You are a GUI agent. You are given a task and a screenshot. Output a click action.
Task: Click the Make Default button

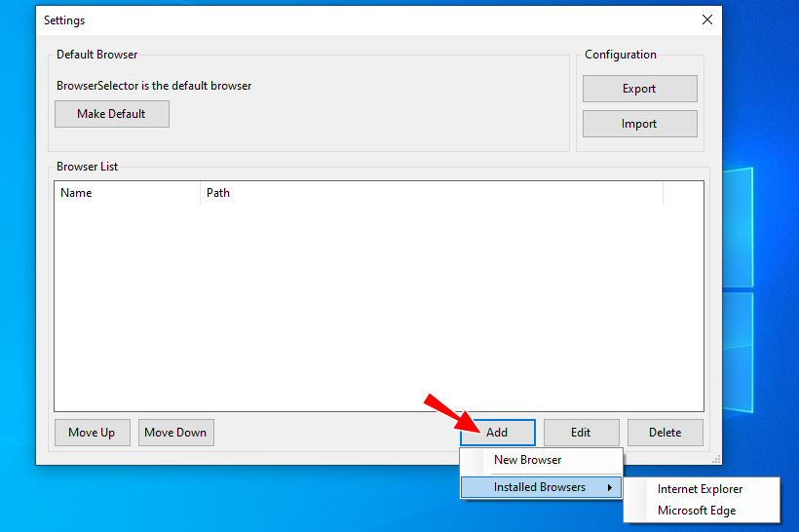112,114
